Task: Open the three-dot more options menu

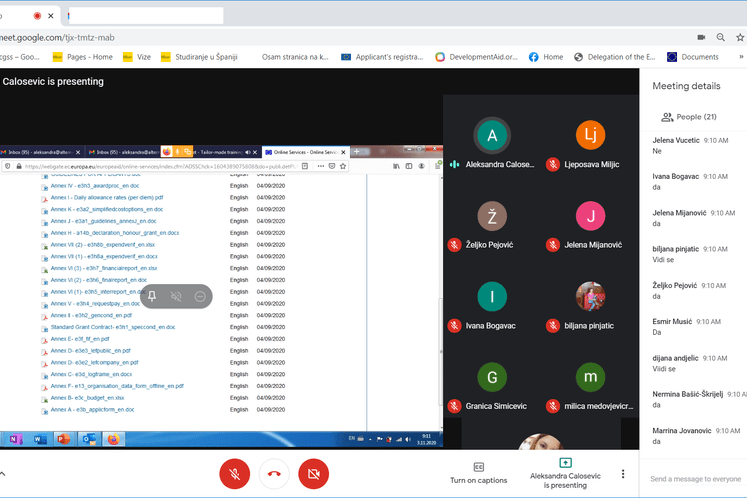Action: click(x=623, y=474)
